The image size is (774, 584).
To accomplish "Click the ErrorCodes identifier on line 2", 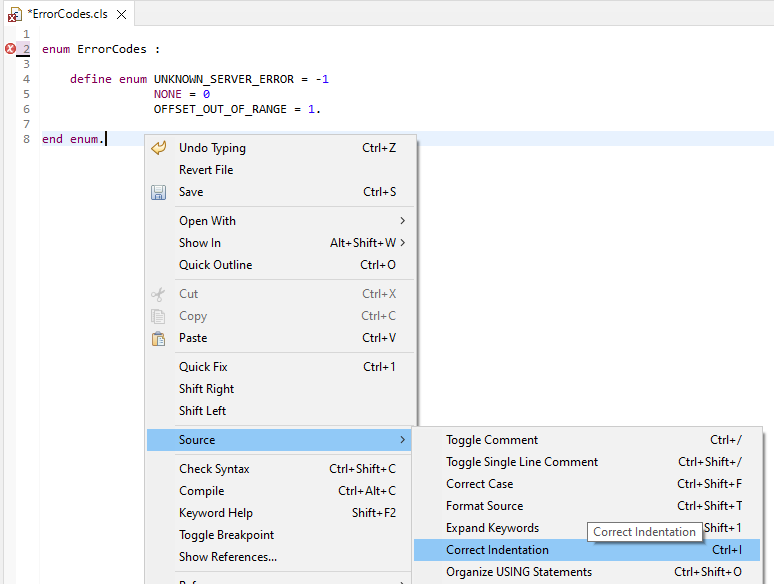I will 112,49.
